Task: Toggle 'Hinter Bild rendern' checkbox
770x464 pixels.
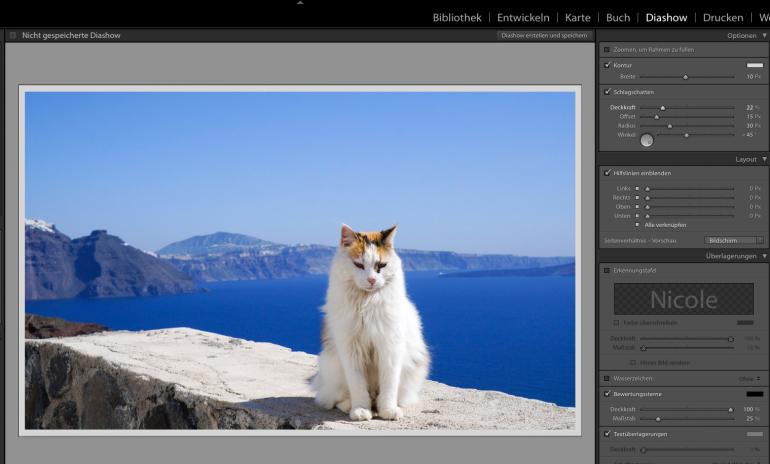Action: [x=633, y=363]
